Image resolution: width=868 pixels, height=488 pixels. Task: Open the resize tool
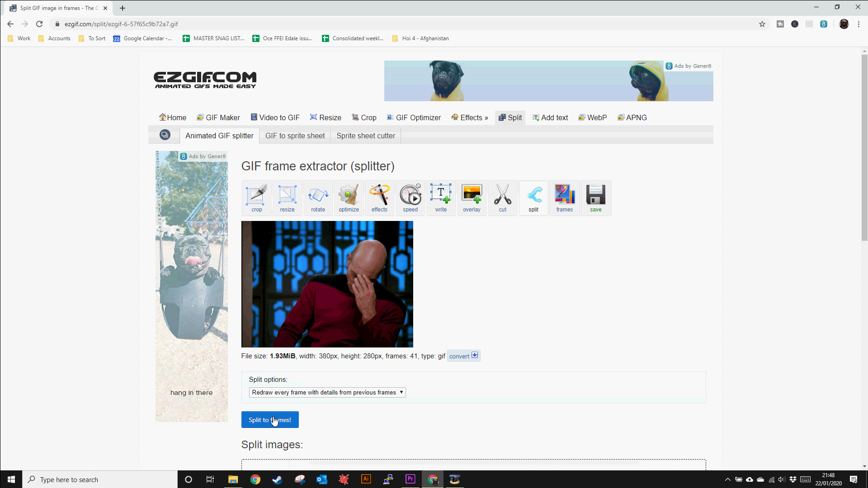pyautogui.click(x=287, y=198)
